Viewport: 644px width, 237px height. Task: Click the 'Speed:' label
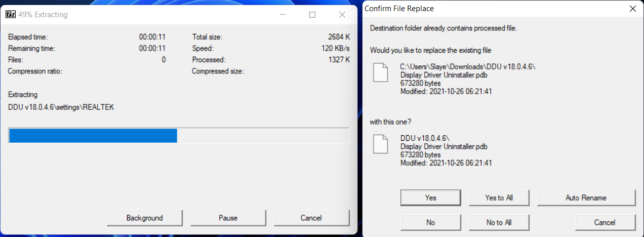203,49
